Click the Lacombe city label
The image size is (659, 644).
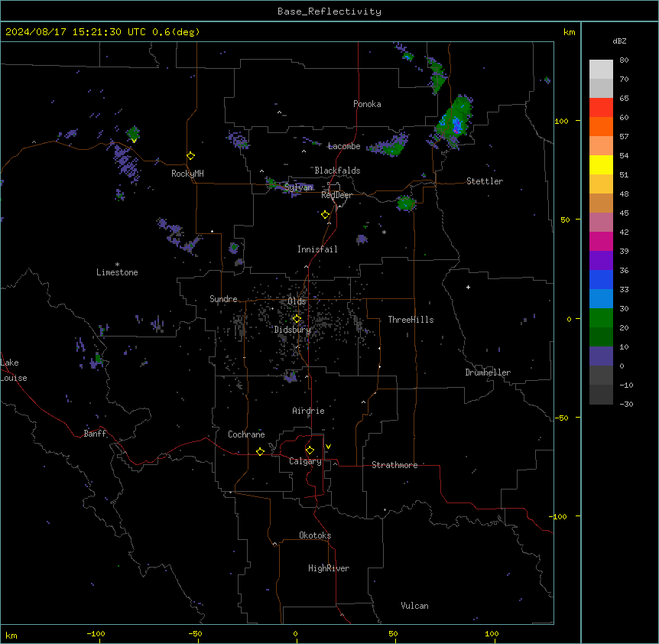coord(344,146)
